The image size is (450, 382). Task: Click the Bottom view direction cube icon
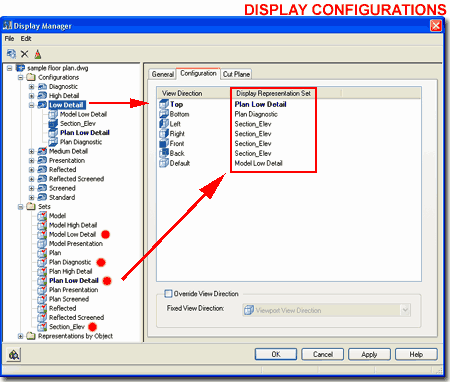click(x=164, y=114)
